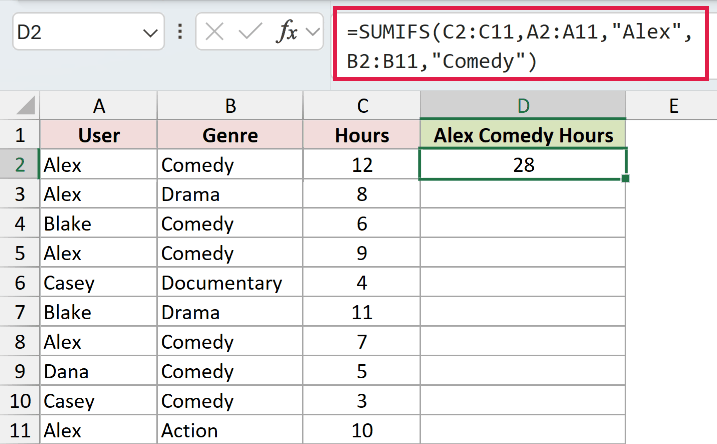Click the Enter checkmark formula button
Screen dimensions: 717x444
[250, 32]
